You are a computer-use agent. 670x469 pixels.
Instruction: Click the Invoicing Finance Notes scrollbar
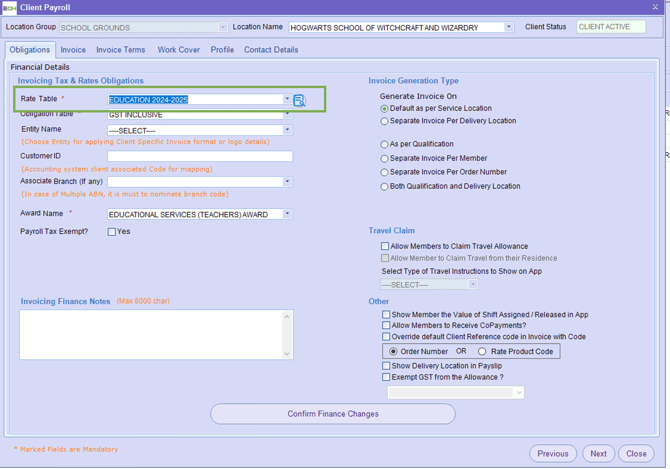287,335
